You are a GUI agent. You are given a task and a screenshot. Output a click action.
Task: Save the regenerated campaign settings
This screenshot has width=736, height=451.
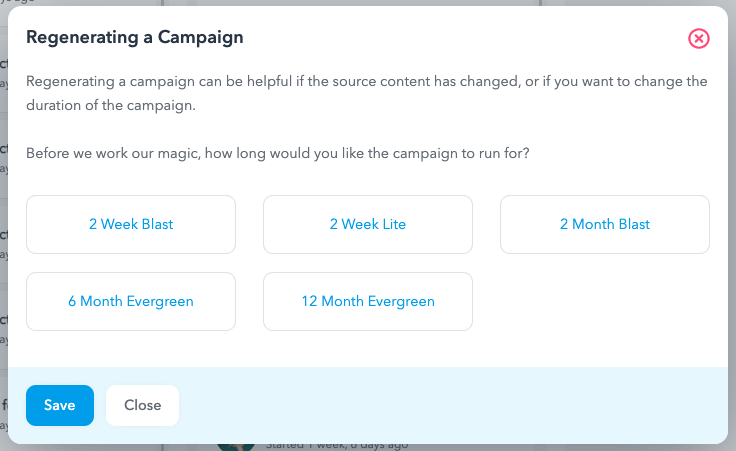(60, 405)
